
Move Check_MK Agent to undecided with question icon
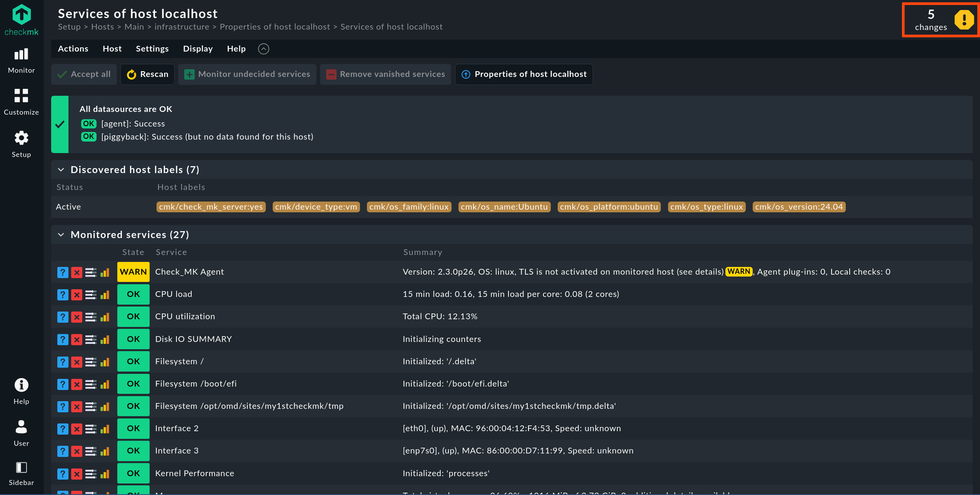63,273
